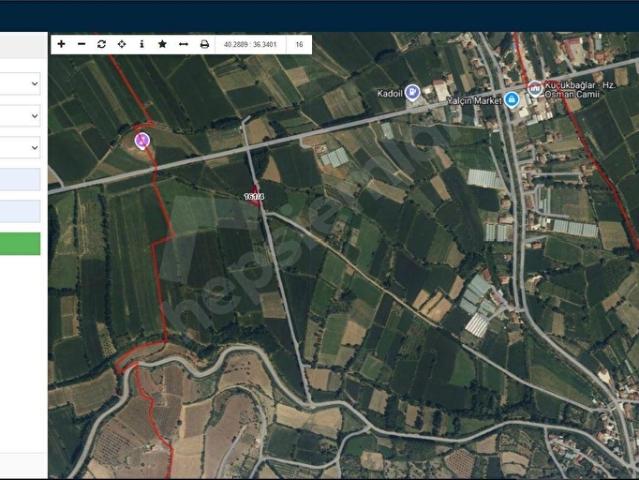Viewport: 639px width, 480px height.
Task: Select the measure distance arrow icon
Action: [x=183, y=44]
